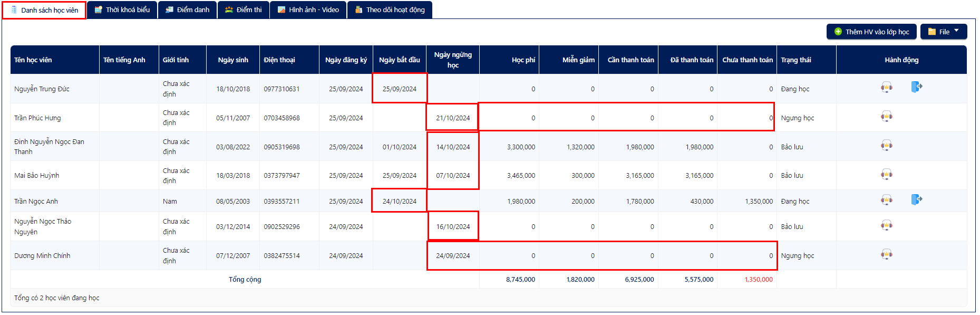Click the headset icon for Trần Ngọc Anh
980x315 pixels.
coord(887,200)
